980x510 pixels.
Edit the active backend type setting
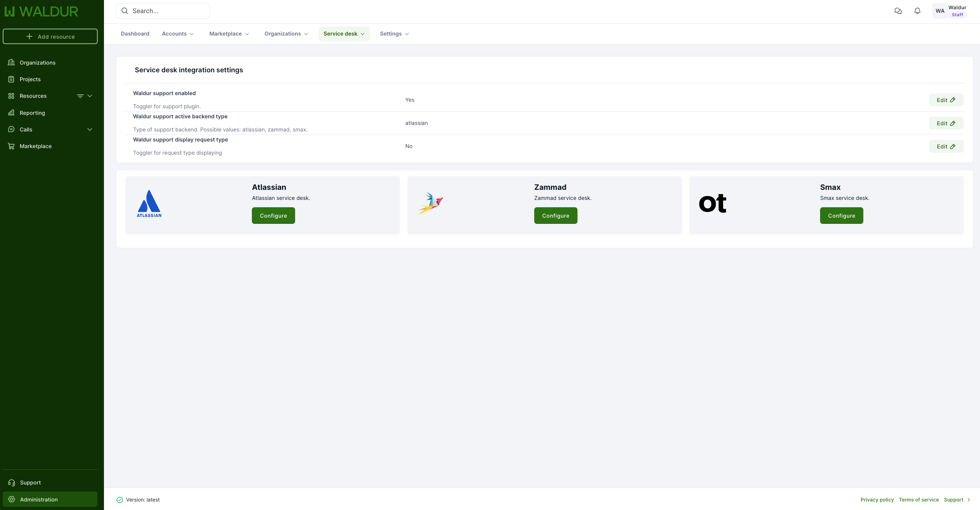click(946, 123)
